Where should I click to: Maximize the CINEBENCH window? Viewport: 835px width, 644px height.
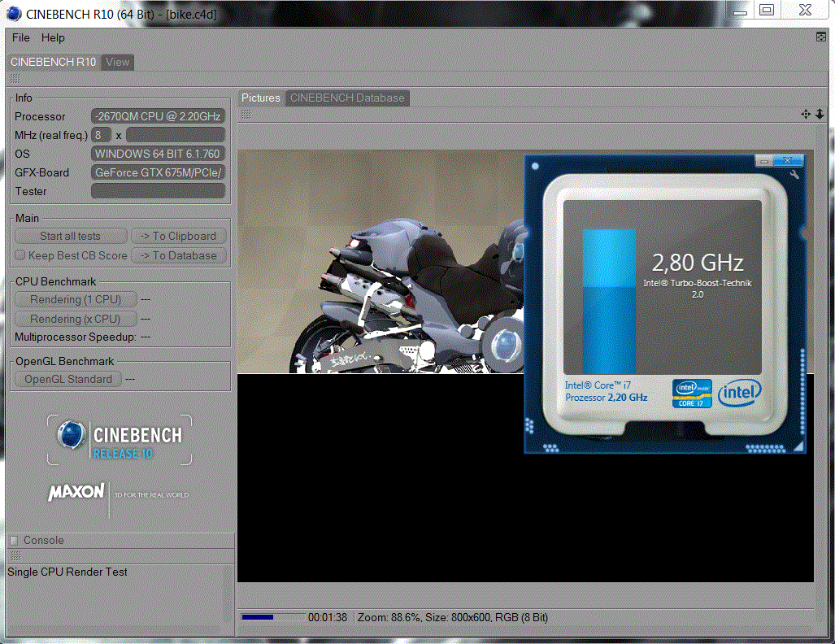click(767, 11)
